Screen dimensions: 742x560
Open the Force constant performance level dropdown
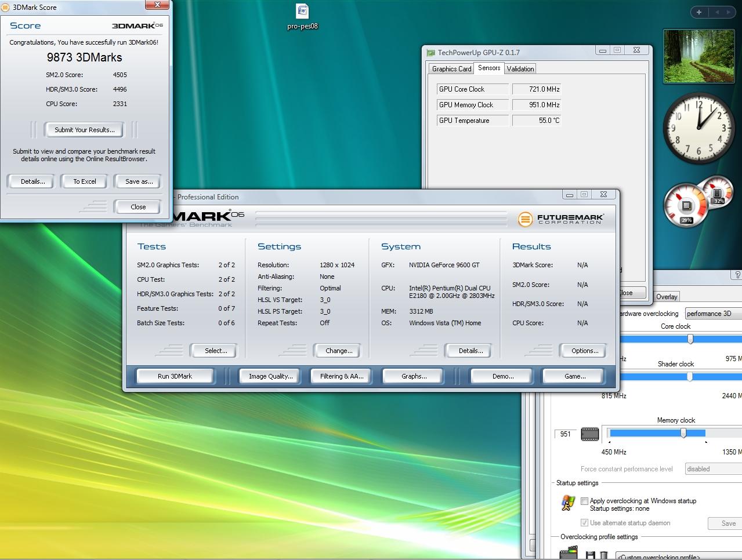(x=713, y=469)
